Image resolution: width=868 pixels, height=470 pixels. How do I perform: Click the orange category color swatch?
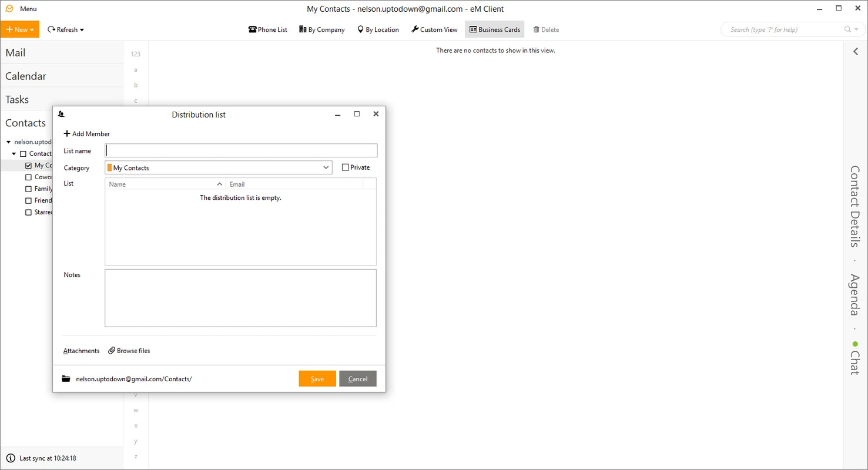coord(110,167)
